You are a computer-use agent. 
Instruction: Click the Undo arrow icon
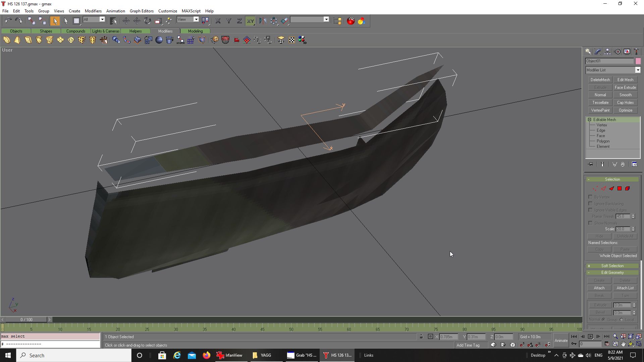click(8, 21)
